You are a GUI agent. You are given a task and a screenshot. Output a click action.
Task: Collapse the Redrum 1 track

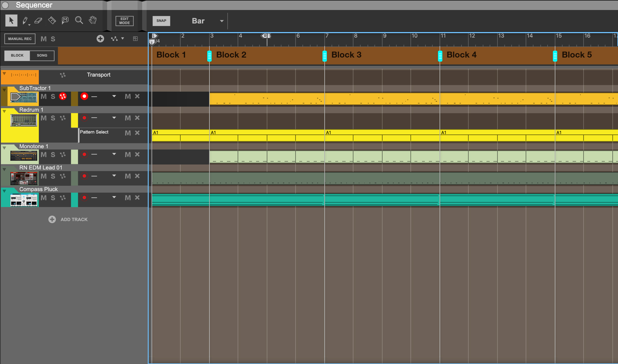(x=4, y=111)
